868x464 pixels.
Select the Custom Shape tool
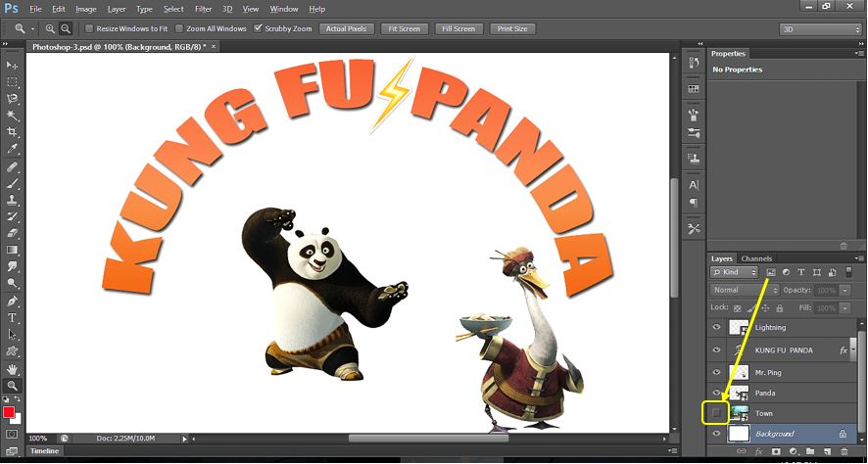[12, 351]
